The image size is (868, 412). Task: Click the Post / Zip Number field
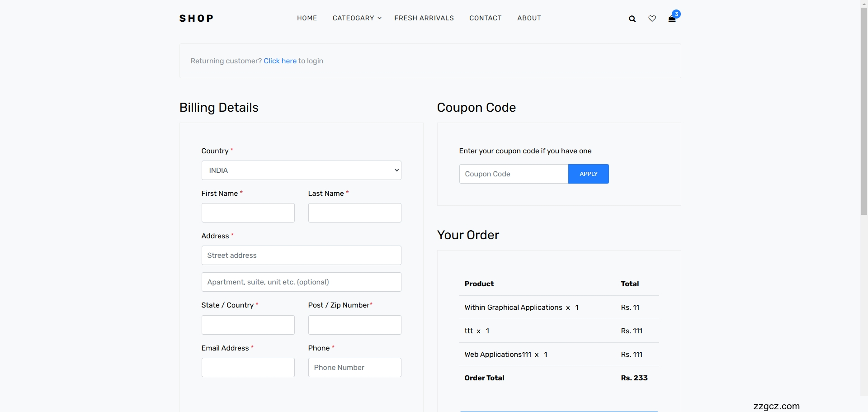[x=354, y=325]
